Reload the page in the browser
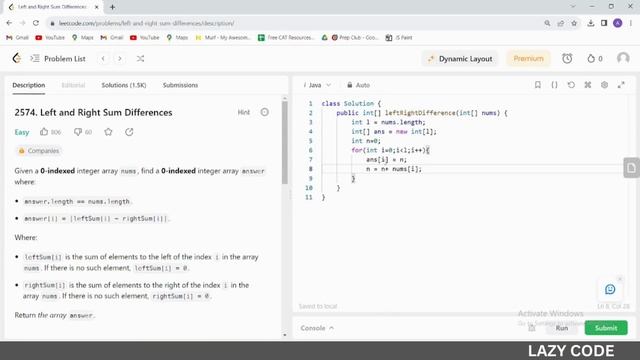Screen dimensions: 640x360 tap(36, 23)
